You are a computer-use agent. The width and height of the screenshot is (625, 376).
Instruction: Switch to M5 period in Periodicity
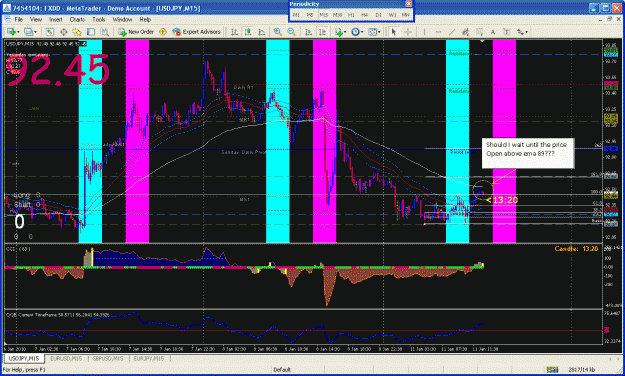point(310,15)
